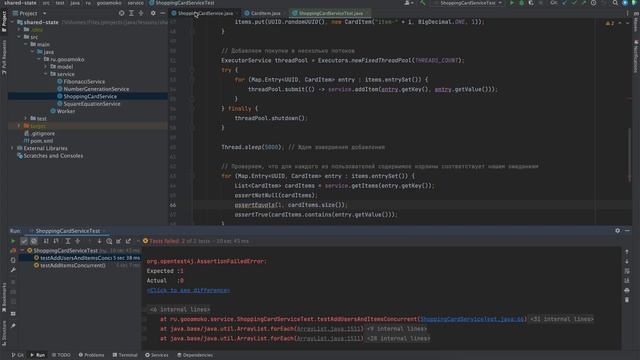
Task: Open Dependencies tool window tab
Action: 195,355
